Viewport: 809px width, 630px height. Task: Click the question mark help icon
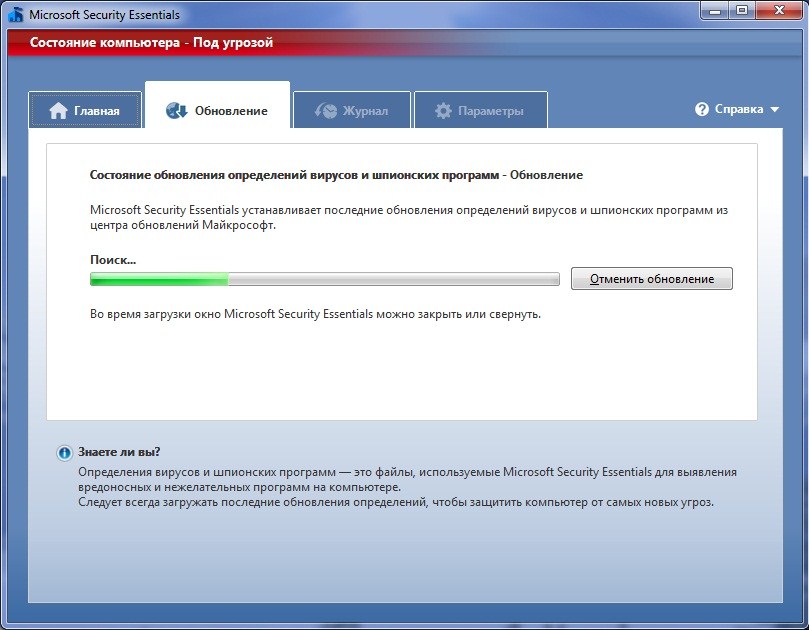(x=702, y=109)
